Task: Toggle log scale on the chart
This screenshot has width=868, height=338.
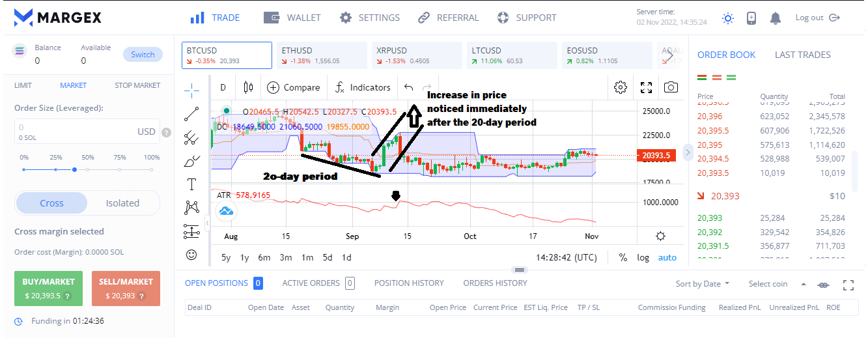Action: point(643,257)
